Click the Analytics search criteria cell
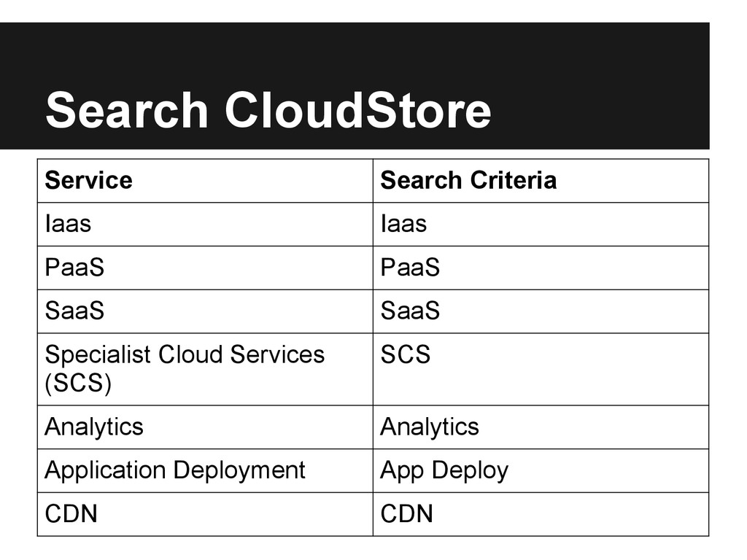Viewport: 747px width, 560px height. point(541,427)
